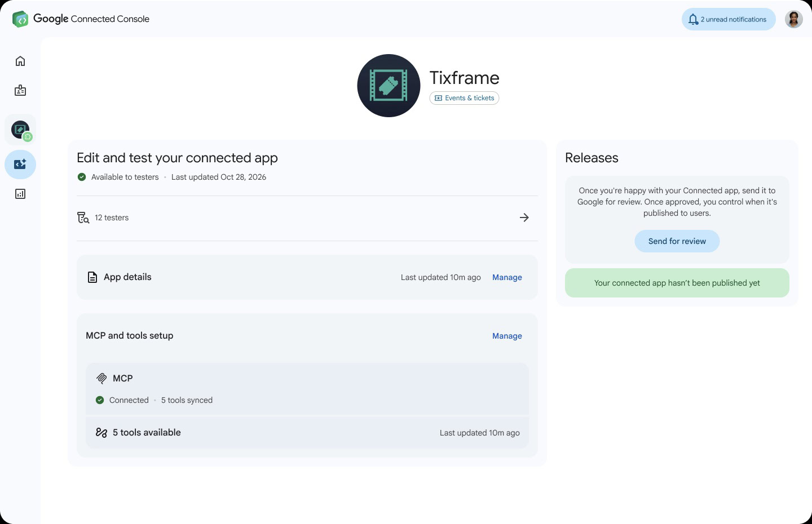Viewport: 812px width, 524px height.
Task: Click the Events & tickets category chip
Action: [x=464, y=98]
